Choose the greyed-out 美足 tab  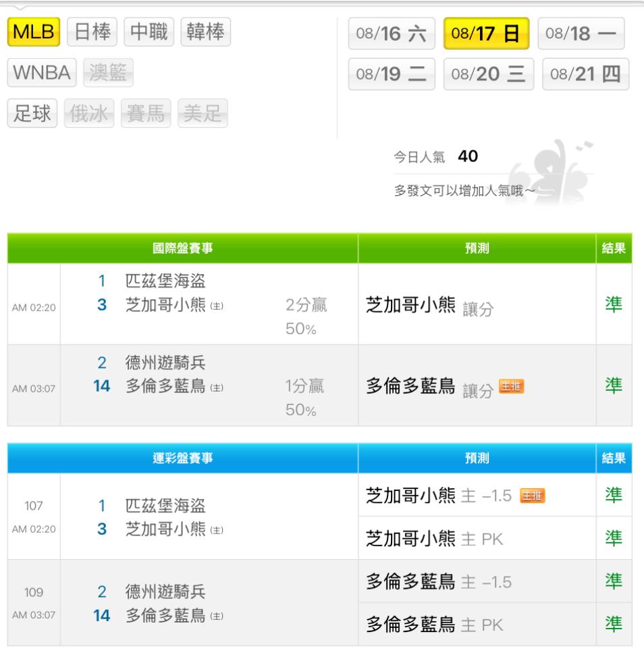pyautogui.click(x=203, y=113)
